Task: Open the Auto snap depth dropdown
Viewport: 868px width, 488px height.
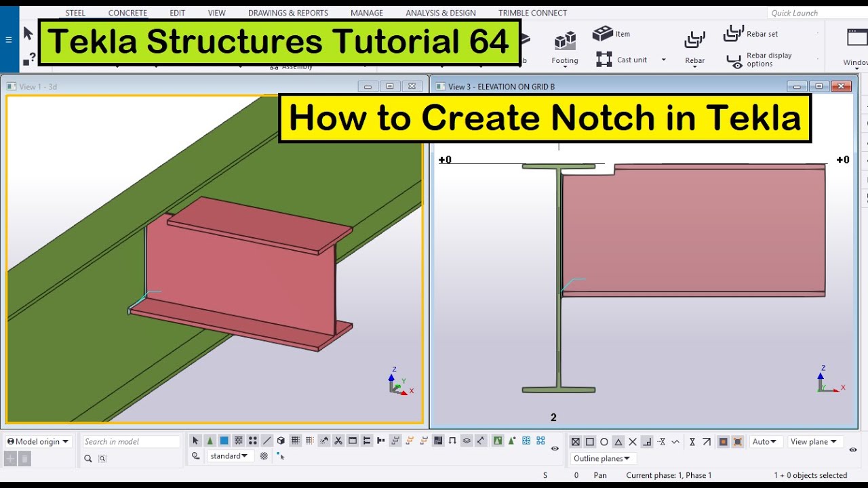Action: tap(765, 442)
